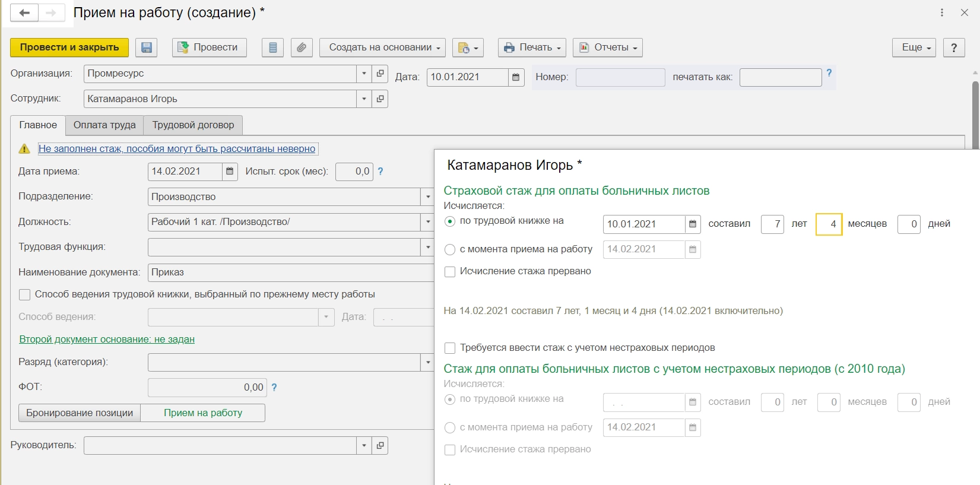
Task: Click the document movements list icon
Action: (272, 47)
